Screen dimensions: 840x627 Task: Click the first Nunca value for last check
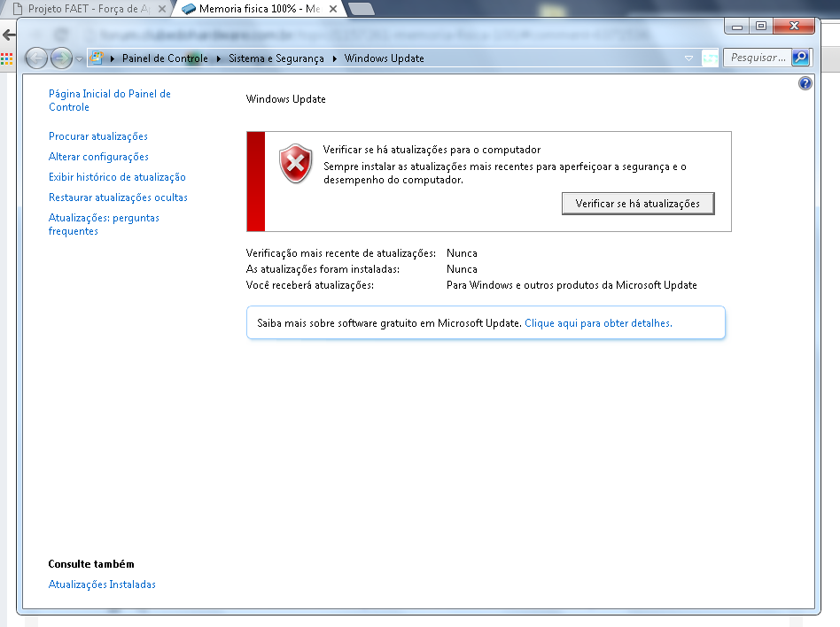(462, 252)
